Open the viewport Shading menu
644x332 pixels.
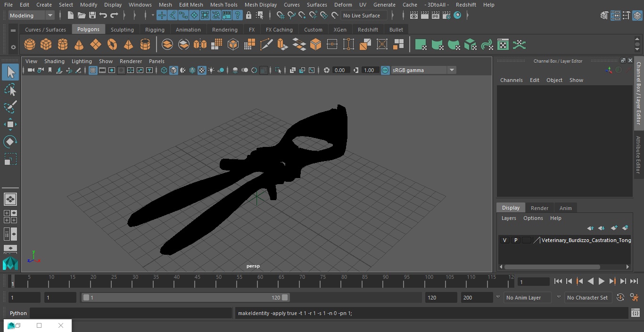tap(54, 61)
